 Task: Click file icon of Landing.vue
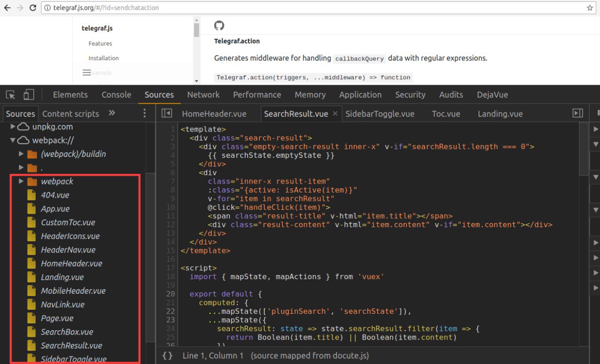click(31, 277)
